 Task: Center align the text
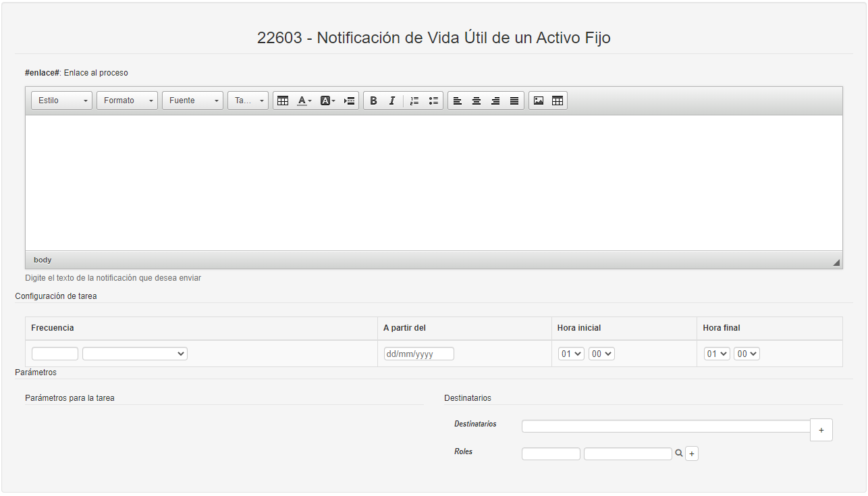coord(477,101)
